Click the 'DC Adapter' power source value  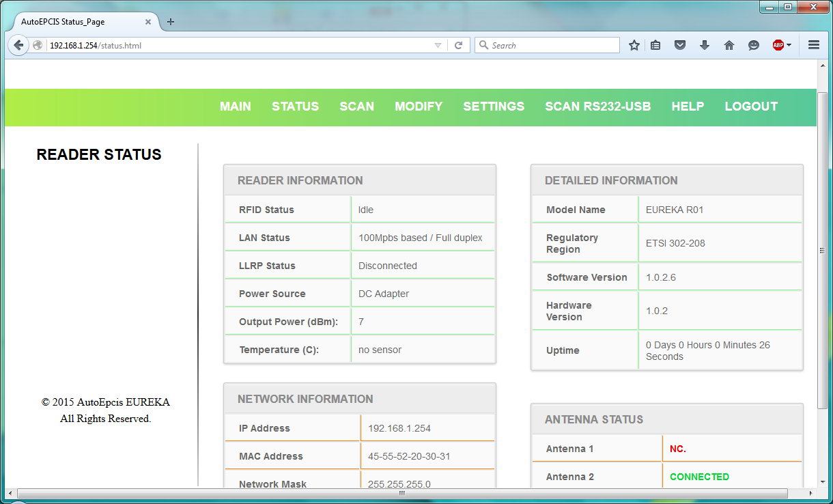(x=384, y=294)
